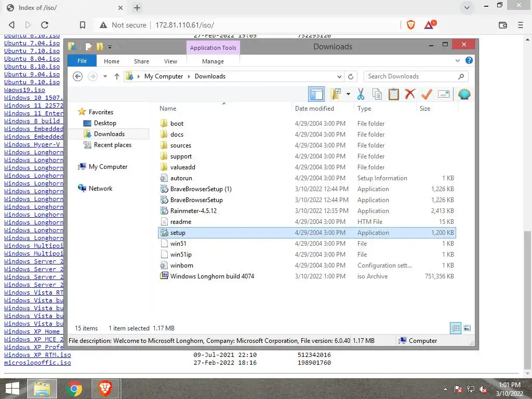
Task: Switch to large icons view button
Action: pyautogui.click(x=467, y=328)
